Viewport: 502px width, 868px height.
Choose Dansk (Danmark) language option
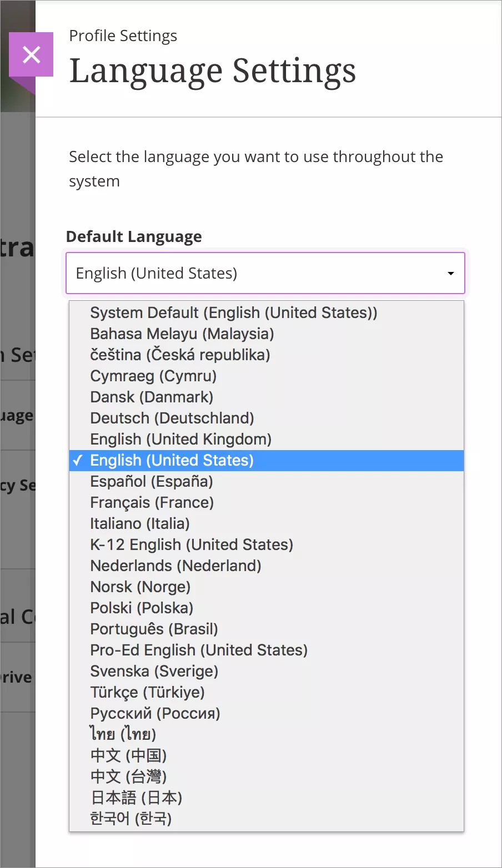[x=152, y=397]
